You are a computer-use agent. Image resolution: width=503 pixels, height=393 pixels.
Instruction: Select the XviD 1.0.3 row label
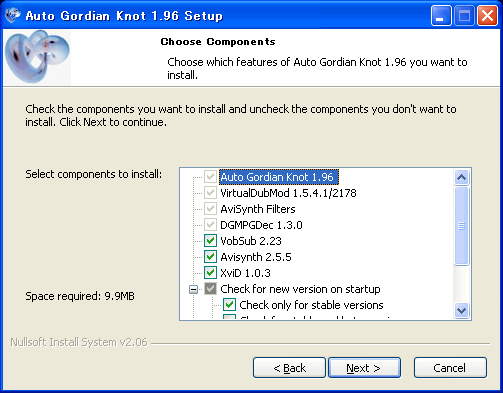pos(245,273)
